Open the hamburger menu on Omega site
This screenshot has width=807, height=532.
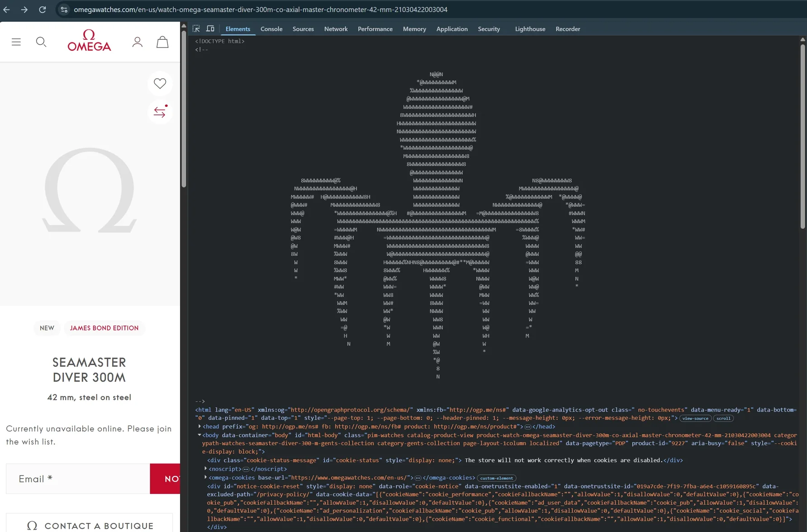pos(16,42)
